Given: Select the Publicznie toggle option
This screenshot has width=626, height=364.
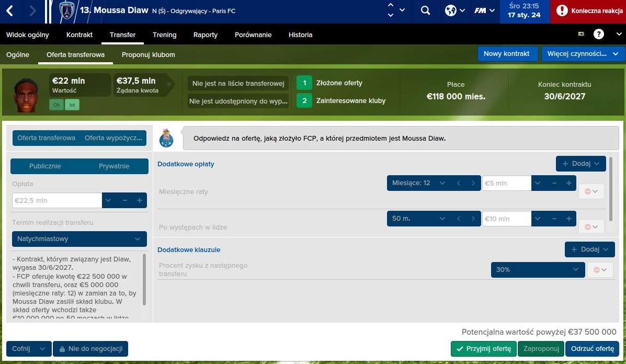Looking at the screenshot, I should point(45,166).
